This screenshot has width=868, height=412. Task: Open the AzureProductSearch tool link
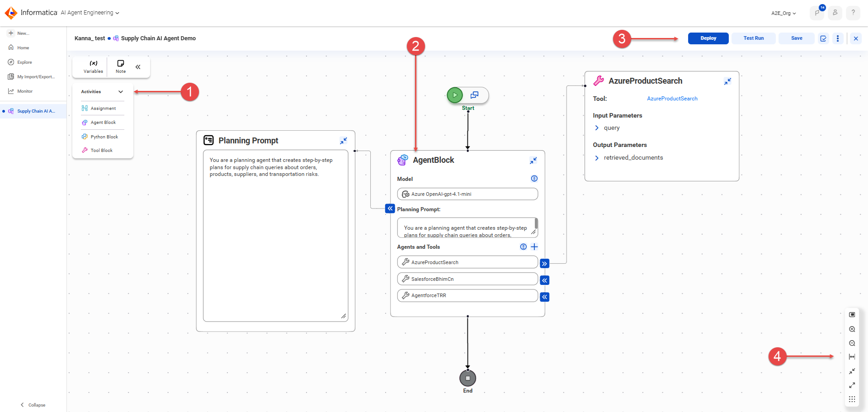[x=672, y=99]
